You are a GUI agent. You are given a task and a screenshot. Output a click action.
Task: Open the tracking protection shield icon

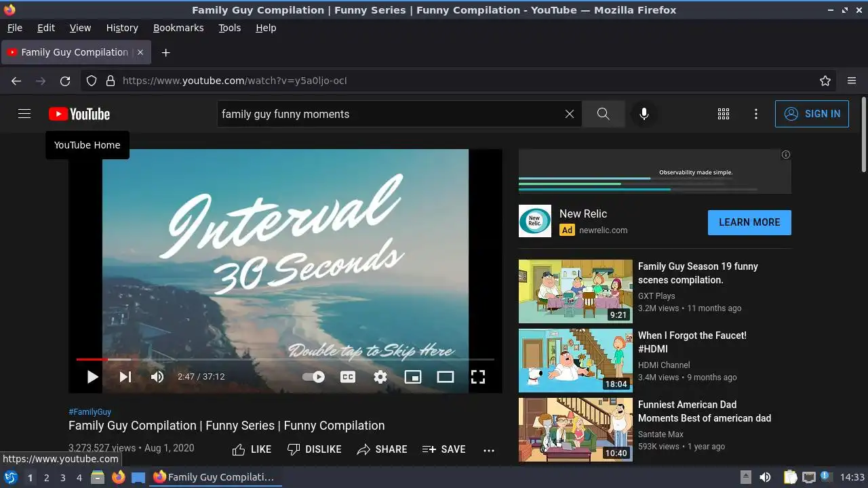tap(92, 81)
